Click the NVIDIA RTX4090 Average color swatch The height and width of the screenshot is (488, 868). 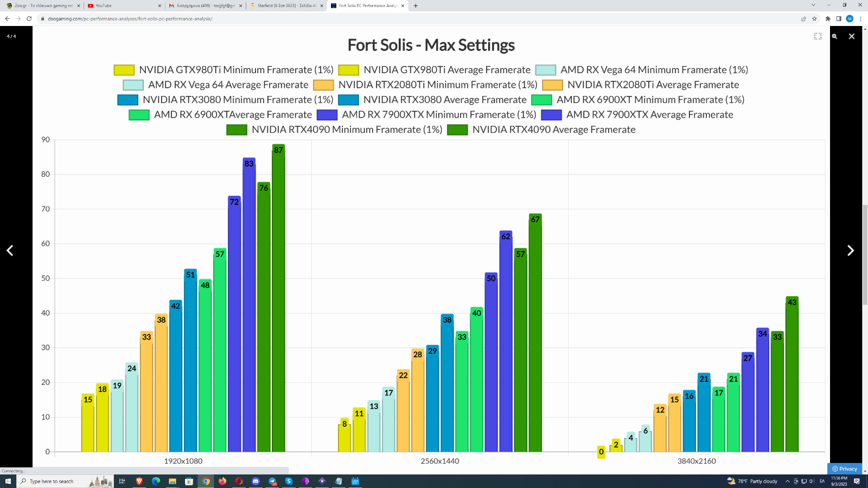point(457,130)
